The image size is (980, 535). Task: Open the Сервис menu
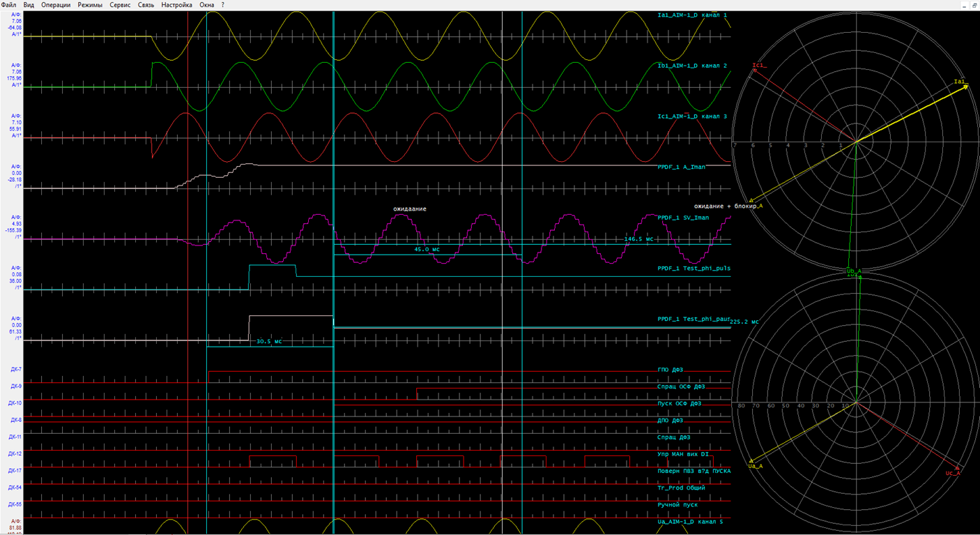point(120,5)
